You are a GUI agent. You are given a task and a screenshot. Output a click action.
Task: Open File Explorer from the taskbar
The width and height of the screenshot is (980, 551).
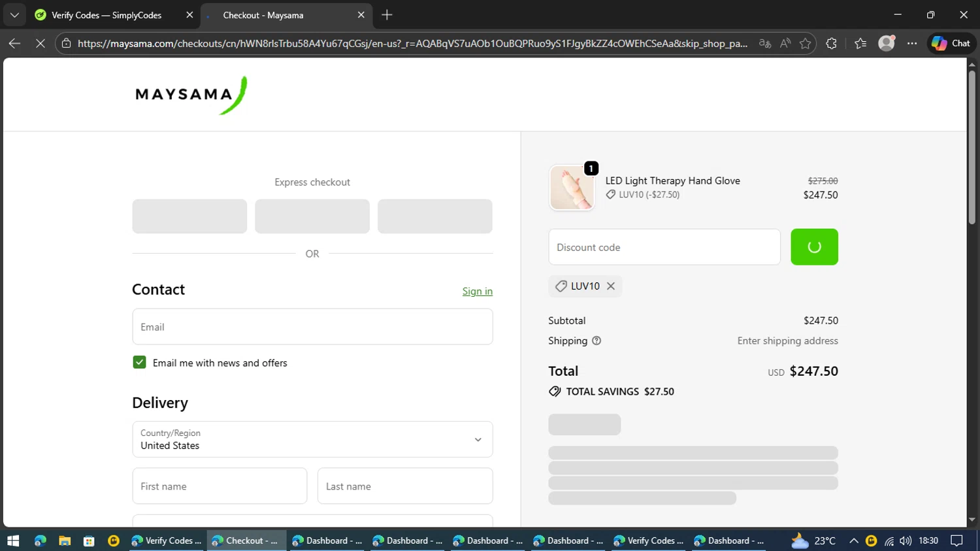click(64, 541)
